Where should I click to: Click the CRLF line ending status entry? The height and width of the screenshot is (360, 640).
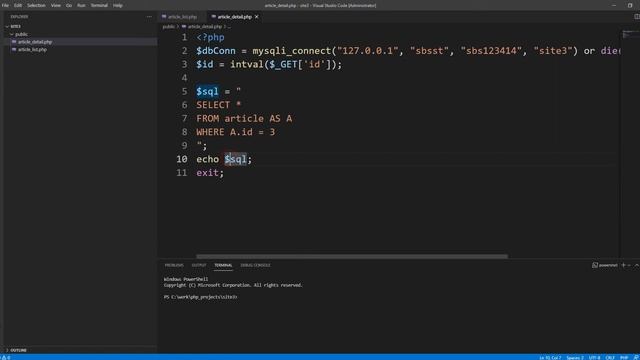tap(610, 358)
